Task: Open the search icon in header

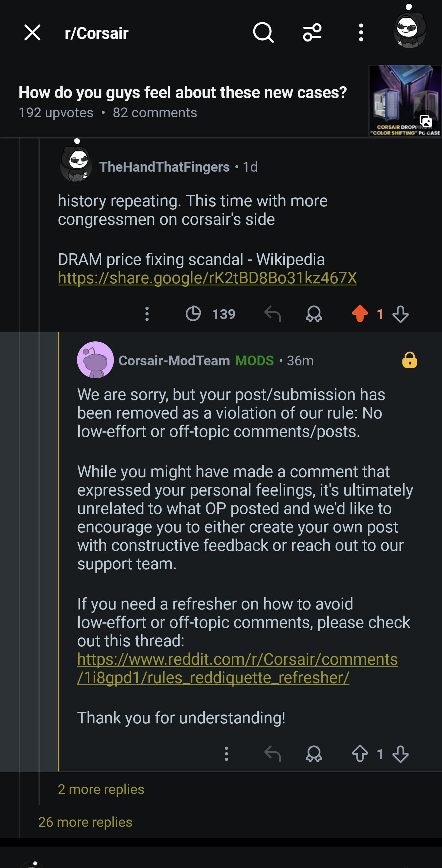Action: [x=263, y=33]
